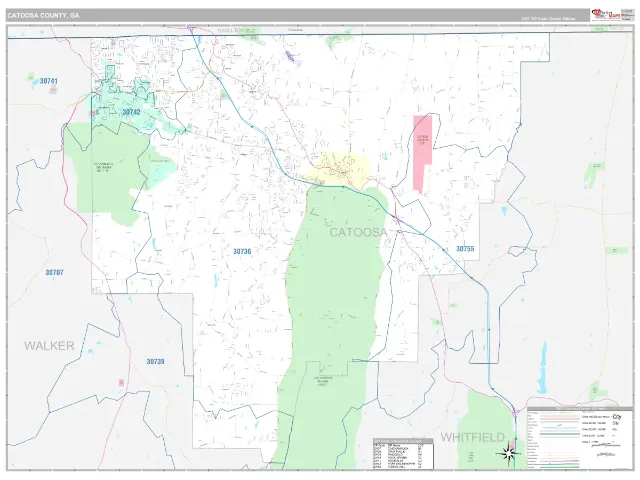Click ZIP code label 30741
Viewport: 640px width, 480px height.
pyautogui.click(x=49, y=81)
